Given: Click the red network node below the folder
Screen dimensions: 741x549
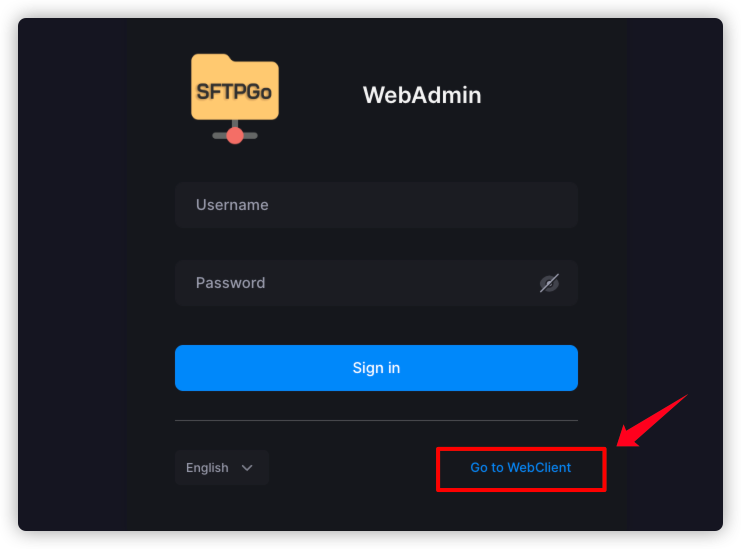Looking at the screenshot, I should [235, 135].
